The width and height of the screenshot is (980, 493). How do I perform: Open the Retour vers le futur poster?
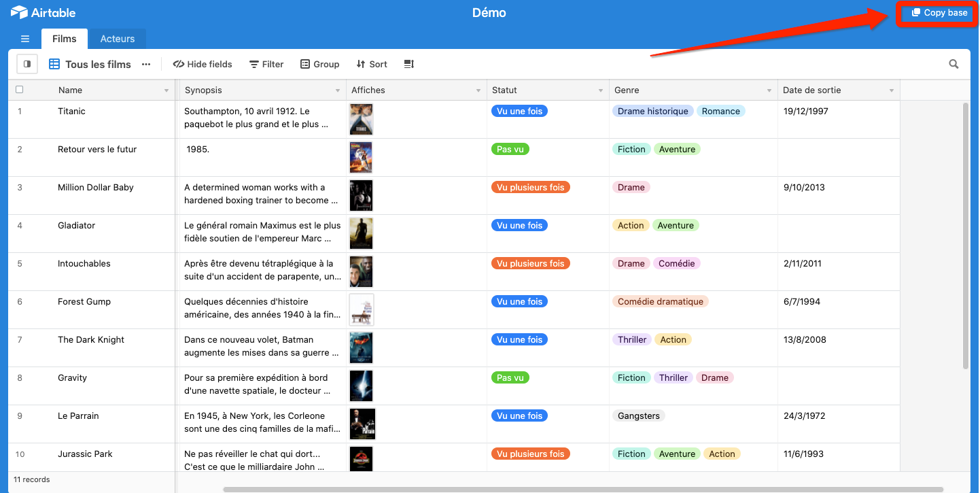(x=361, y=158)
